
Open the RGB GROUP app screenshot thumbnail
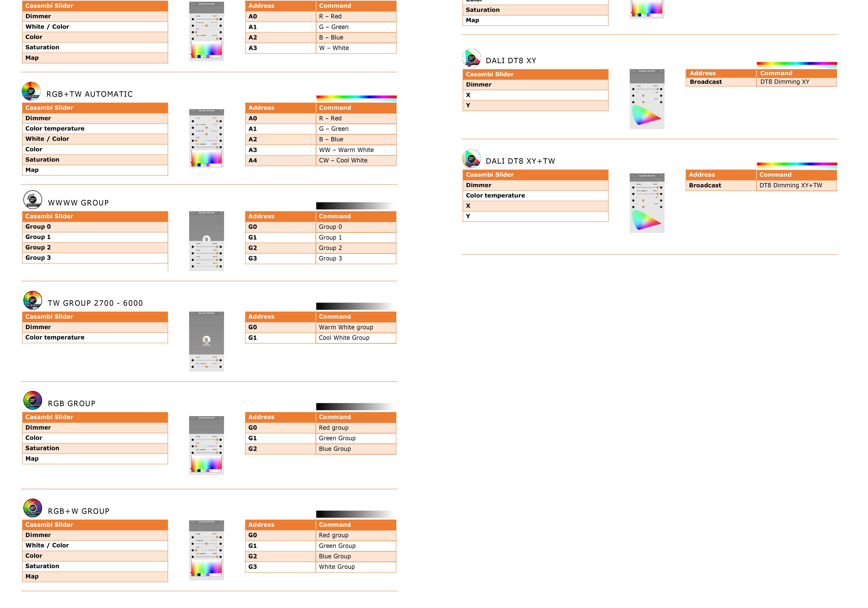pyautogui.click(x=206, y=445)
